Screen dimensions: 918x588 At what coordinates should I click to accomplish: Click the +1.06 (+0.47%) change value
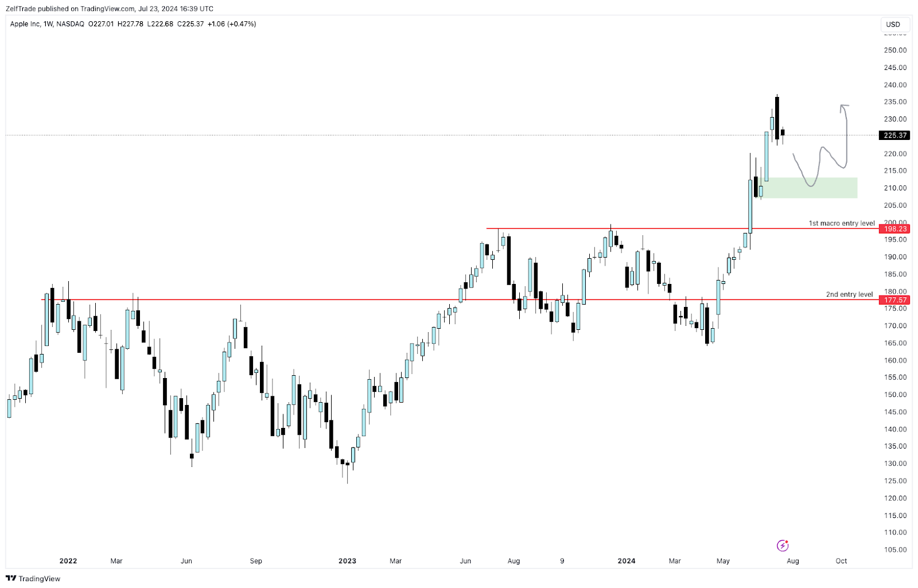(232, 24)
